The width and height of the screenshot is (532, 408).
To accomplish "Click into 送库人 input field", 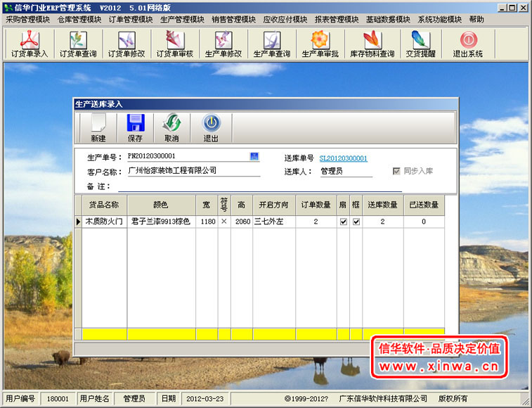I will point(346,171).
